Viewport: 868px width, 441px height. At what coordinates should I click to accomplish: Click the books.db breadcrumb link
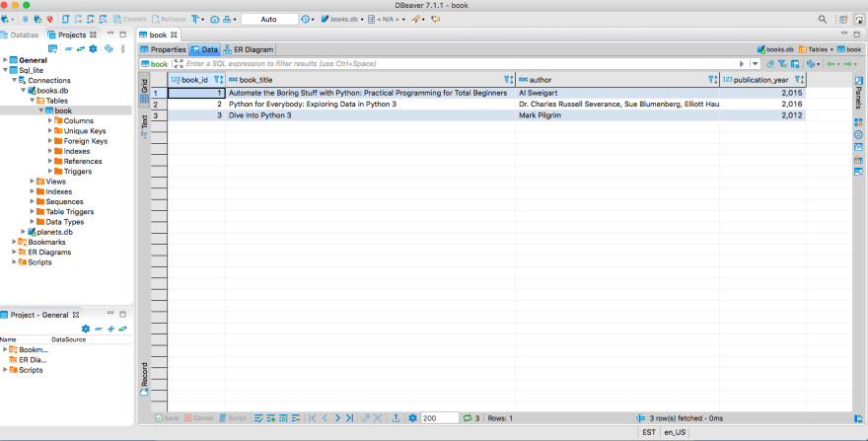[775, 49]
